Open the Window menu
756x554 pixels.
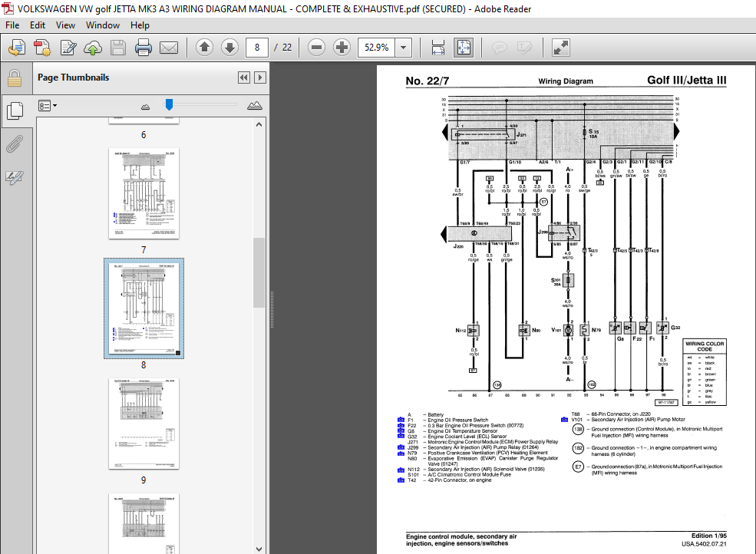coord(103,25)
